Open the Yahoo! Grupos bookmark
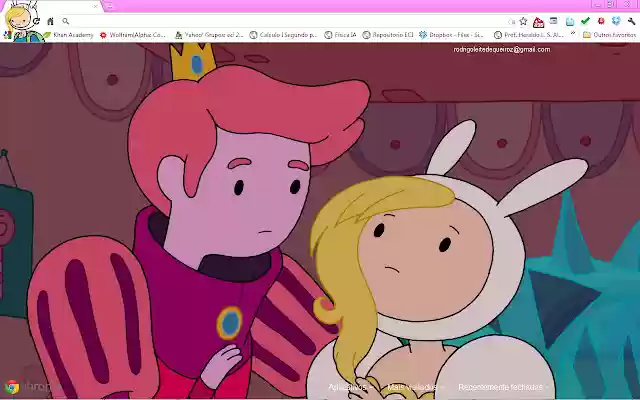 [209, 35]
